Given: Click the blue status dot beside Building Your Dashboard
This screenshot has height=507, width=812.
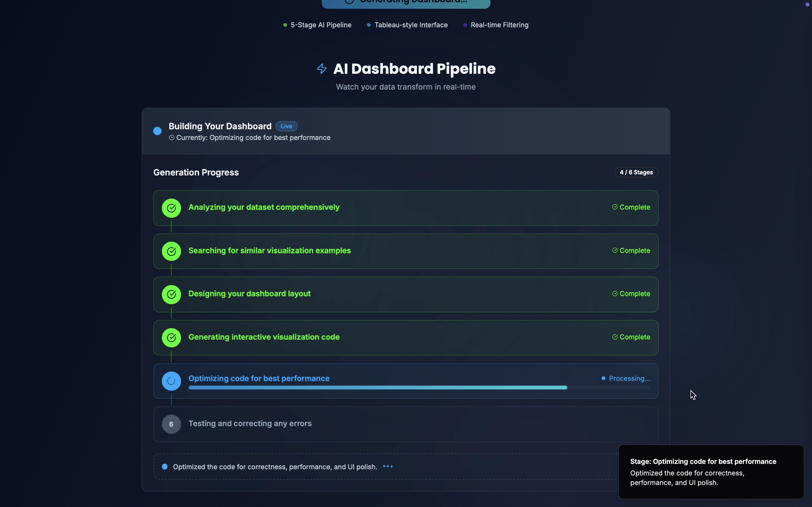Looking at the screenshot, I should click(157, 131).
